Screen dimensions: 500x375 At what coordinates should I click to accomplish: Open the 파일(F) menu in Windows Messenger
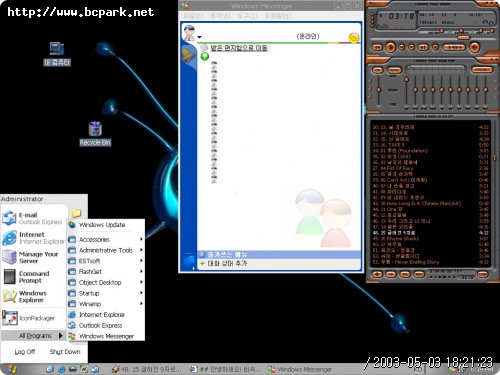coord(193,16)
